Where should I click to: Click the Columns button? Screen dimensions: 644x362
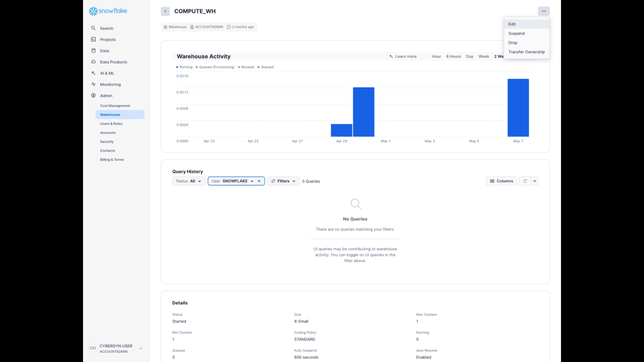click(502, 181)
